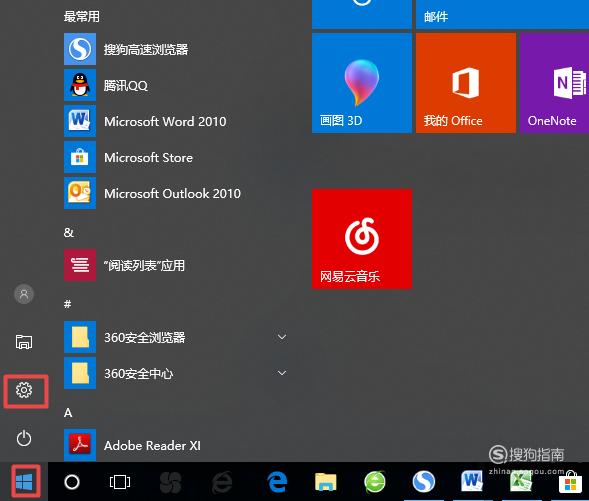The image size is (589, 501).
Task: Open Sogou browser on the taskbar
Action: pyautogui.click(x=423, y=482)
